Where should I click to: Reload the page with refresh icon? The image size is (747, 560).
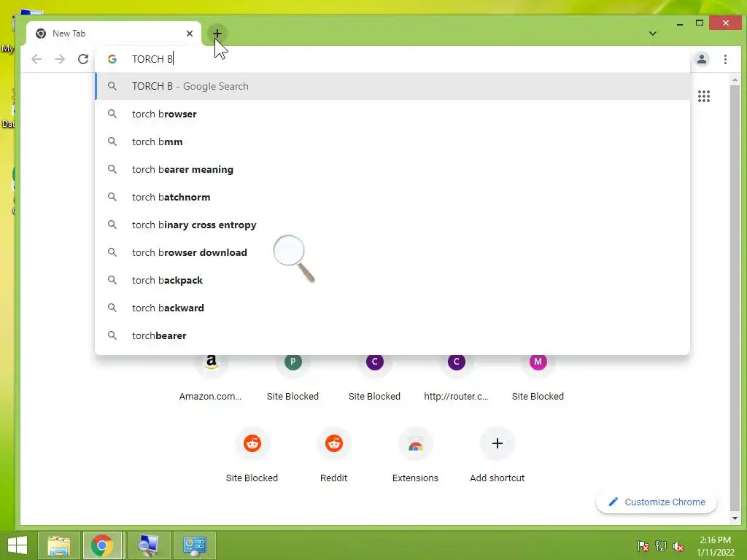tap(83, 59)
